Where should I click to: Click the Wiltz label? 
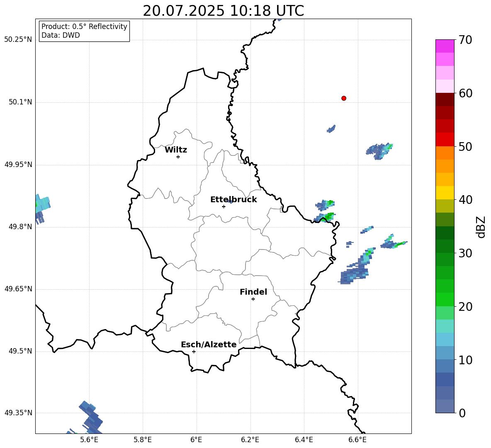tap(176, 150)
